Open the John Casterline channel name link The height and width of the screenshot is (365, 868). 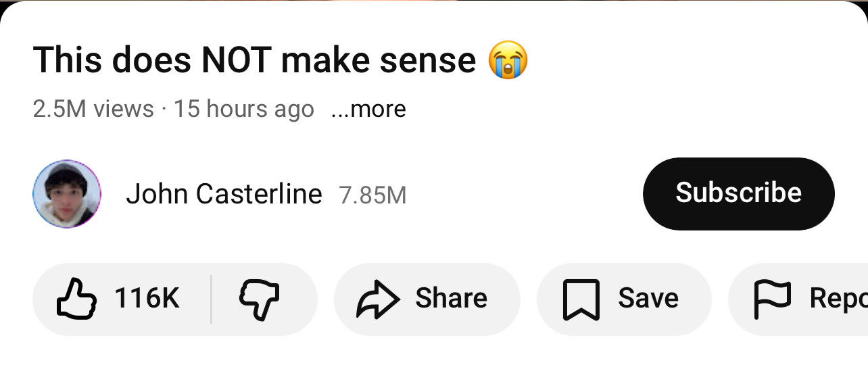[x=224, y=195]
